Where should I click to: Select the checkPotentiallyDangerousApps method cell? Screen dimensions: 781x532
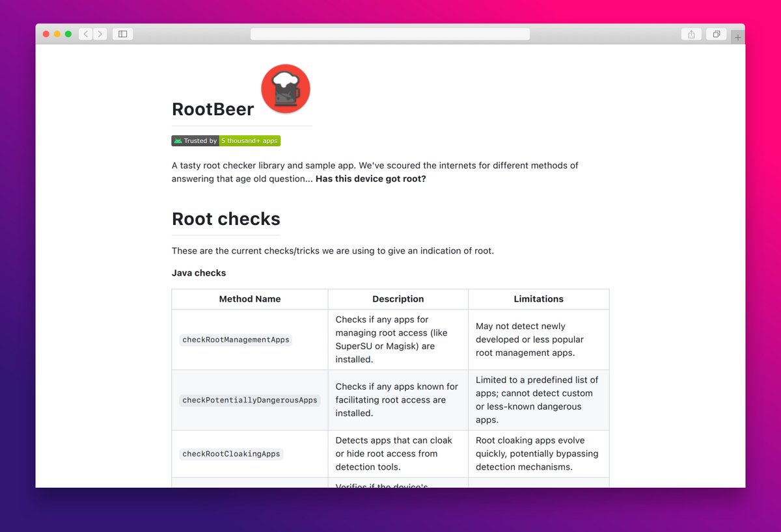pos(250,400)
